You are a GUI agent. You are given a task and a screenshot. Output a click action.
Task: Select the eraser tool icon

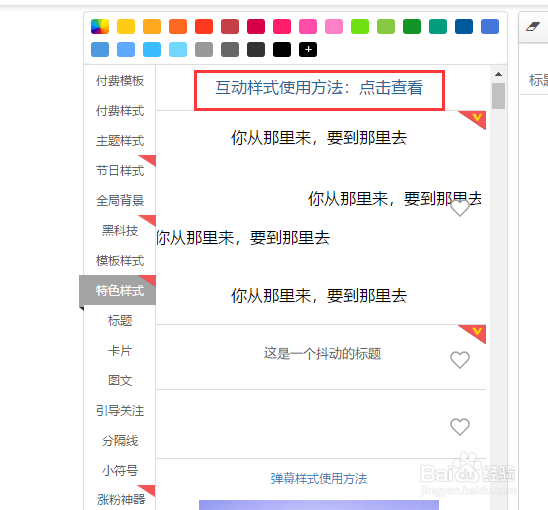533,27
